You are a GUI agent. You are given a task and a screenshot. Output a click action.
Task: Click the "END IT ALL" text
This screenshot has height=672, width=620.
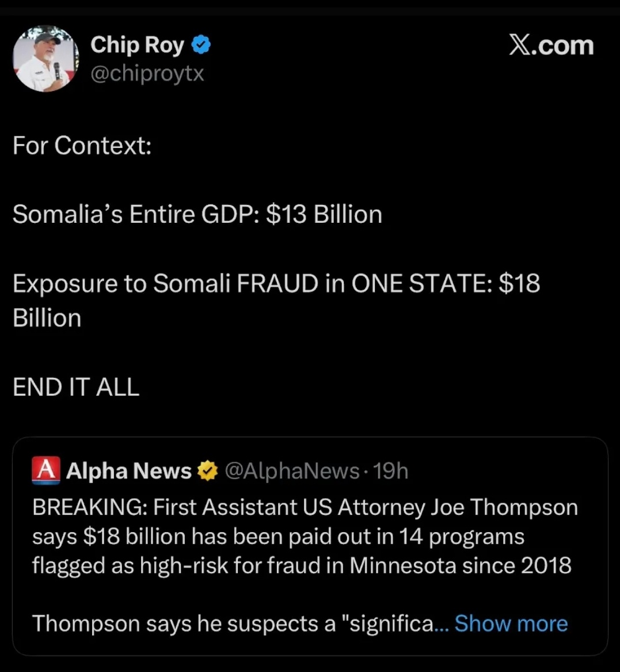(76, 387)
